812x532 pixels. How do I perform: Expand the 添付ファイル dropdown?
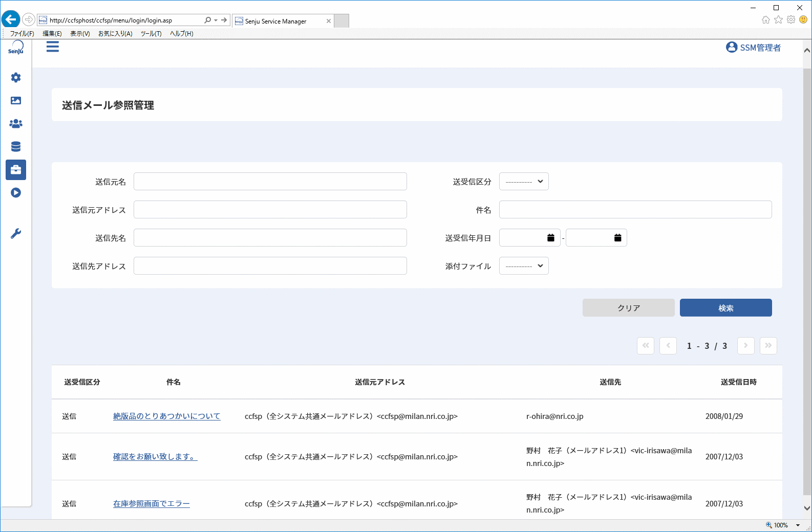[x=524, y=266]
